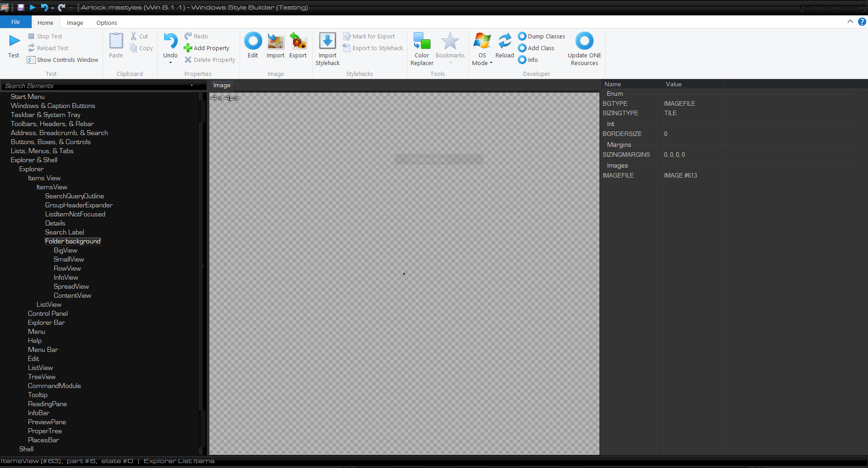Click the Cut scissors icon
868x468 pixels.
click(x=134, y=36)
